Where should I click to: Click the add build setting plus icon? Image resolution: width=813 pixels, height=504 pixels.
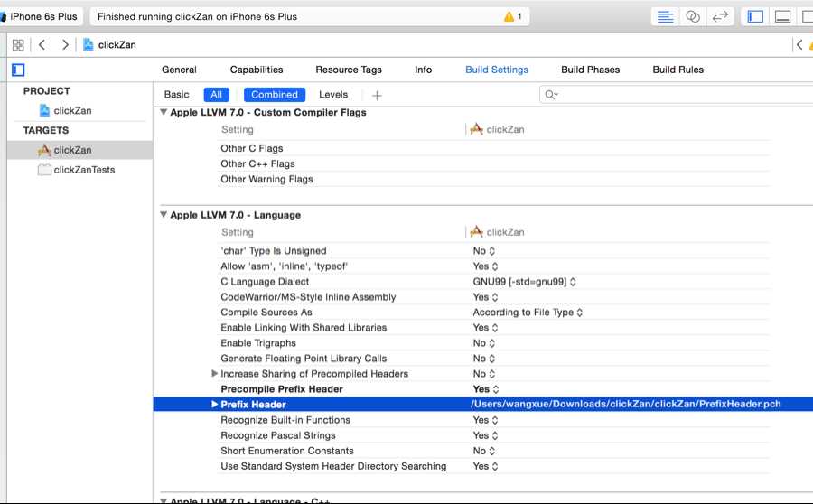click(377, 96)
